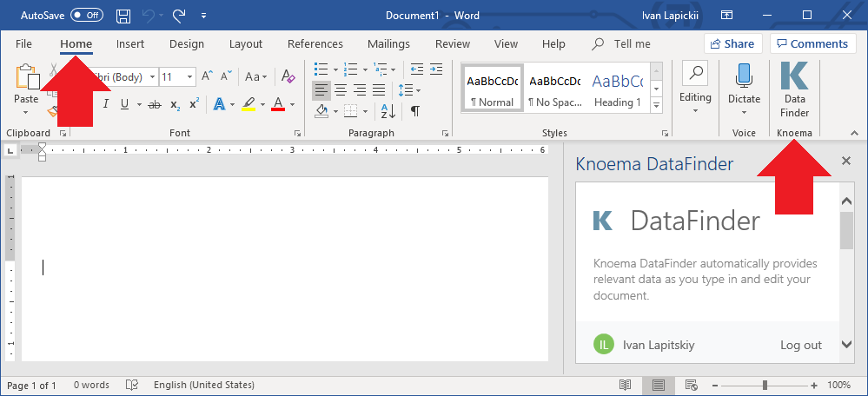The height and width of the screenshot is (396, 868).
Task: Click Decrease Indent icon
Action: coord(417,69)
